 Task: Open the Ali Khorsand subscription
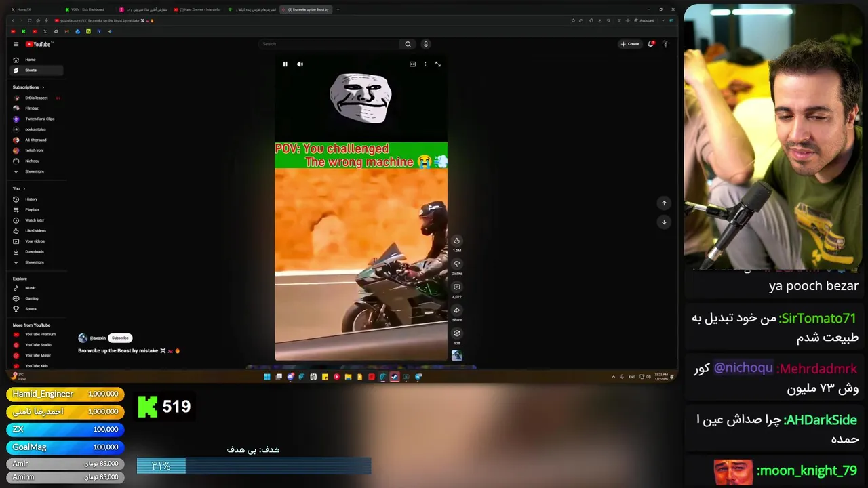(x=37, y=140)
